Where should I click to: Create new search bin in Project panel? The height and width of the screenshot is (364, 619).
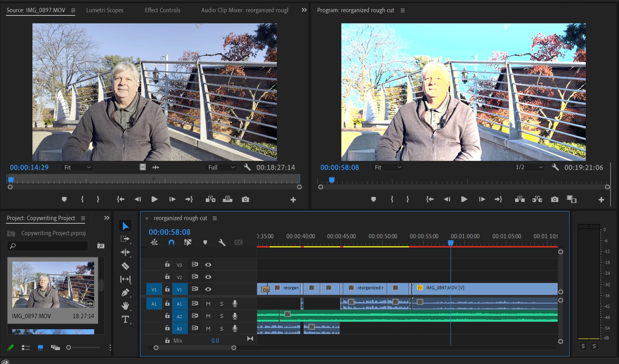[101, 246]
